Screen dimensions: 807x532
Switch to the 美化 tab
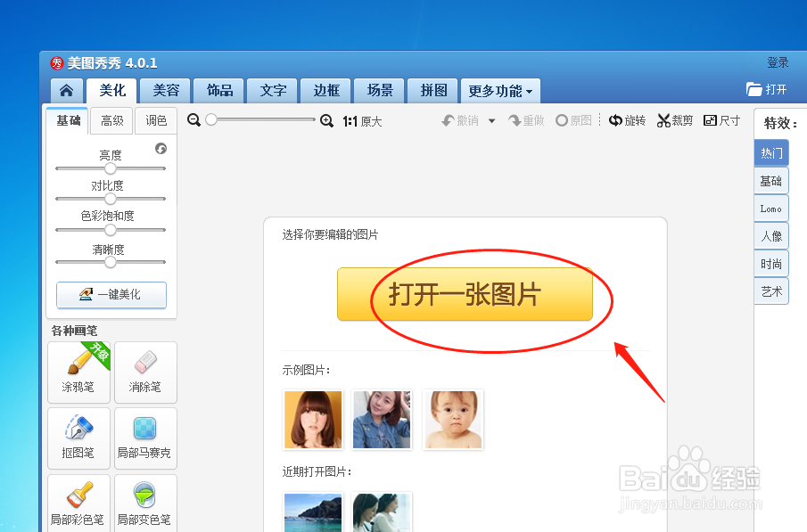pyautogui.click(x=111, y=91)
